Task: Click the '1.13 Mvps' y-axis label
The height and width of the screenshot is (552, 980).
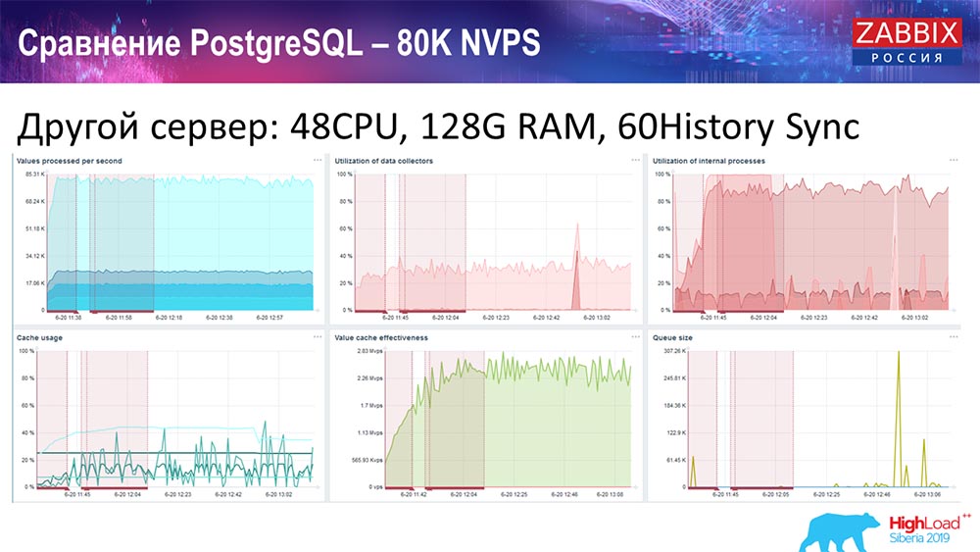Action: (369, 432)
